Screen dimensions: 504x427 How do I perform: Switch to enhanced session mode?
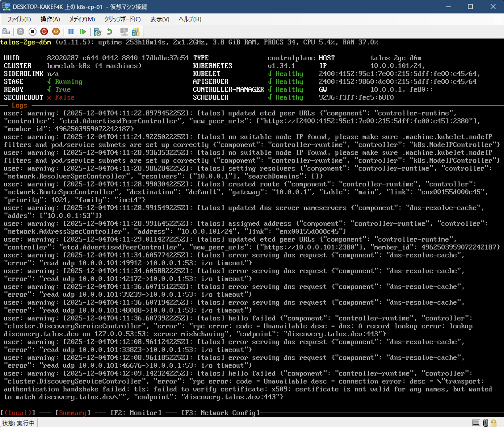click(124, 32)
